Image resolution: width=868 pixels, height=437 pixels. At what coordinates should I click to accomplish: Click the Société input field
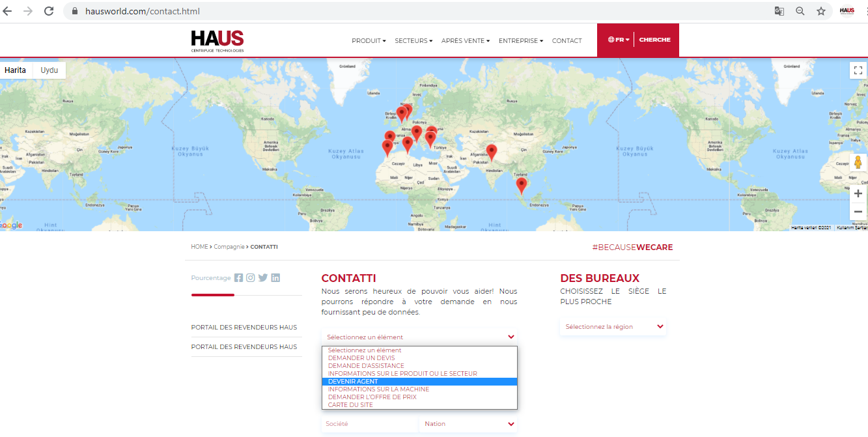pyautogui.click(x=369, y=424)
